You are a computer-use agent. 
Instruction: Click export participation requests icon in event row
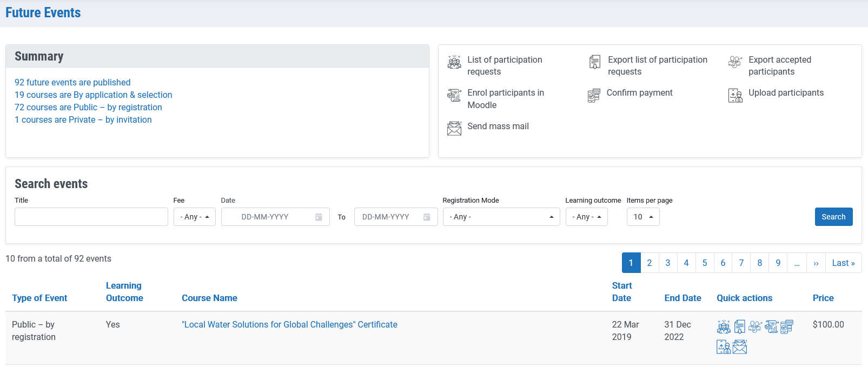(740, 326)
